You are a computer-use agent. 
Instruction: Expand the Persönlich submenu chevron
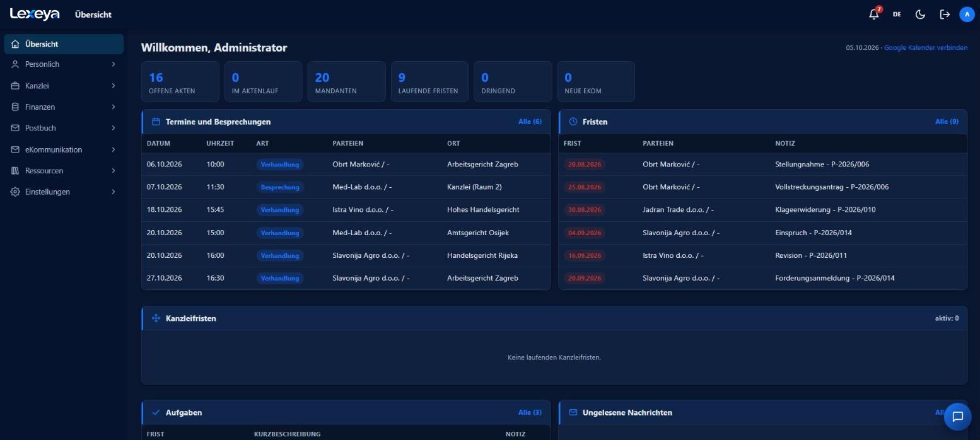click(114, 64)
